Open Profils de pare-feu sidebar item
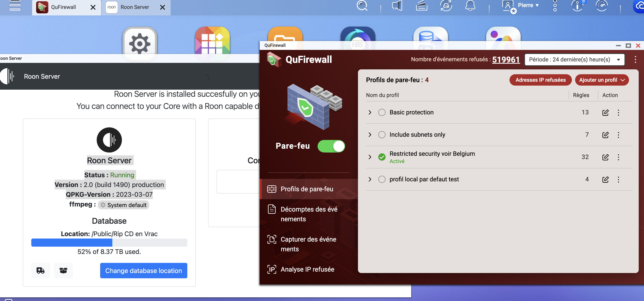 [x=309, y=189]
